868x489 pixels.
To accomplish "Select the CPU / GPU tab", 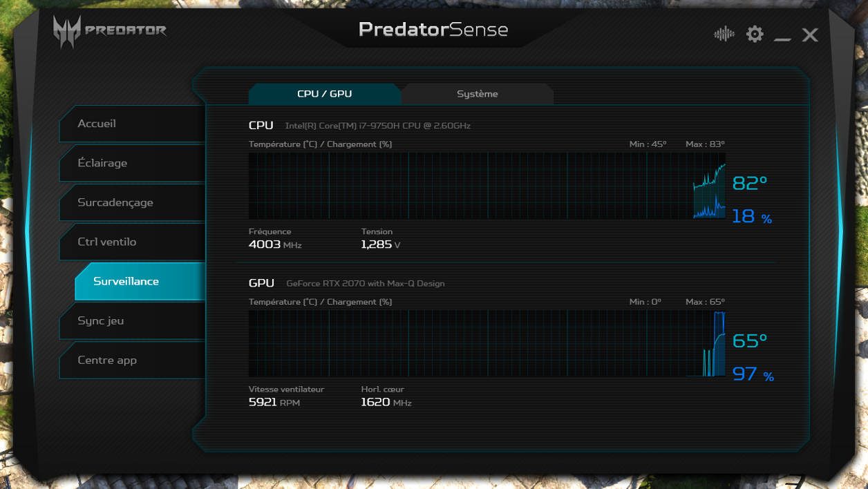I will coord(325,93).
